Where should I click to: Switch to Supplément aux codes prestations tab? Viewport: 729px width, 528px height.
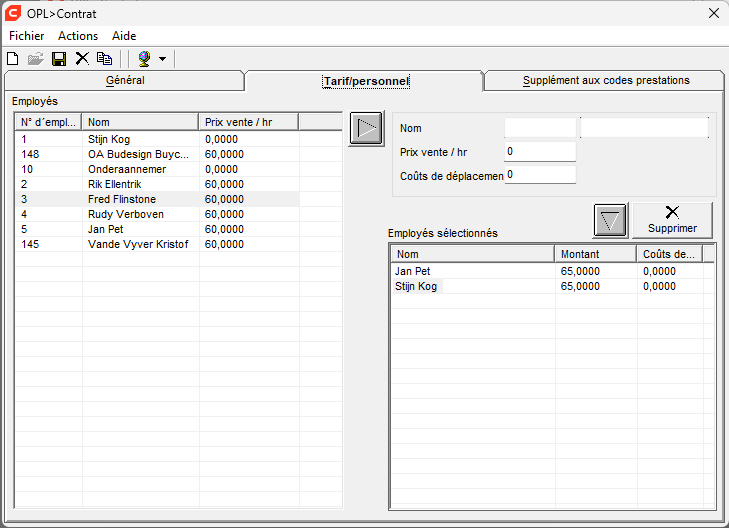[x=606, y=80]
